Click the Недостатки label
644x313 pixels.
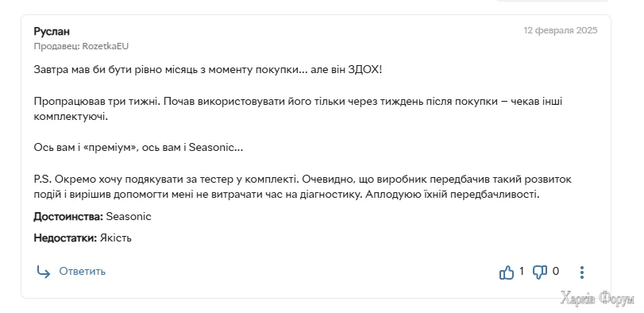65,238
